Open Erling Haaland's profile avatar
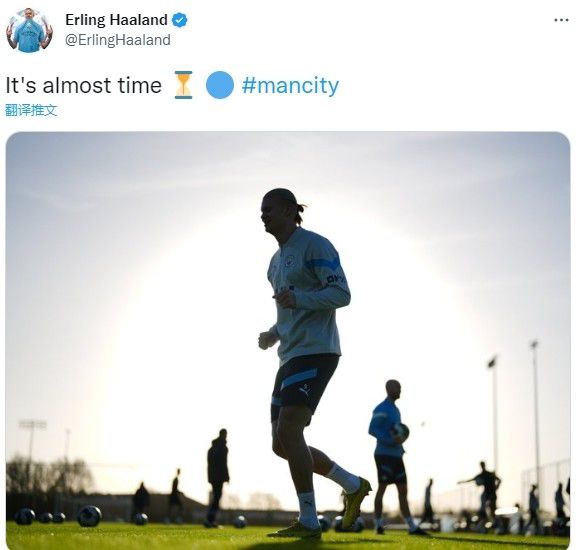 point(30,30)
